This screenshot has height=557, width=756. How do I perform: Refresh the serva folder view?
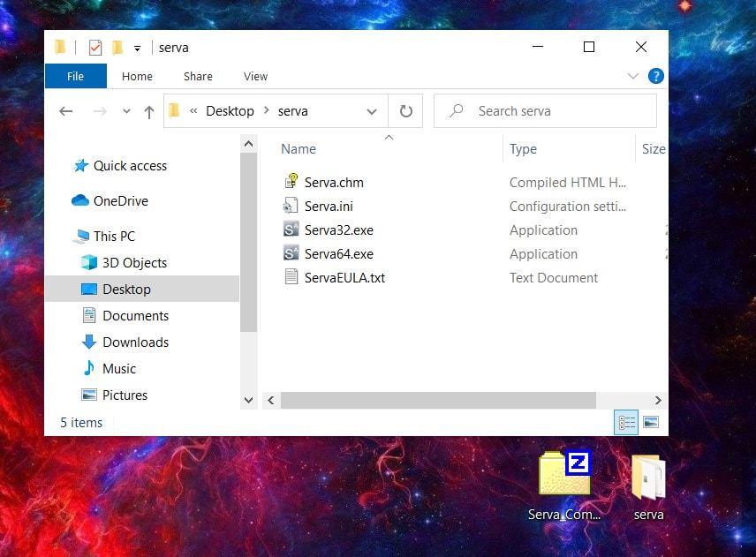(406, 111)
